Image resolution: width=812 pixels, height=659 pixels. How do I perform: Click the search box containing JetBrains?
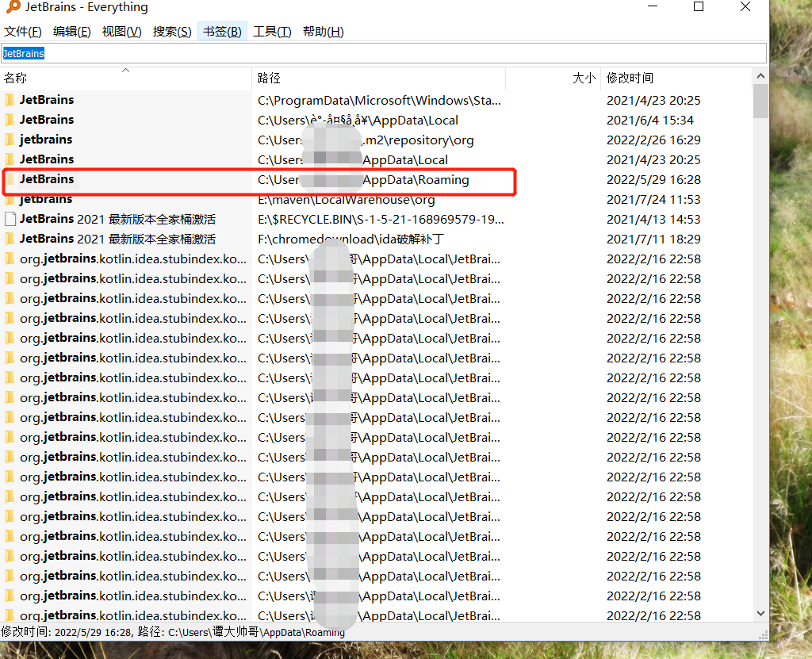[384, 53]
